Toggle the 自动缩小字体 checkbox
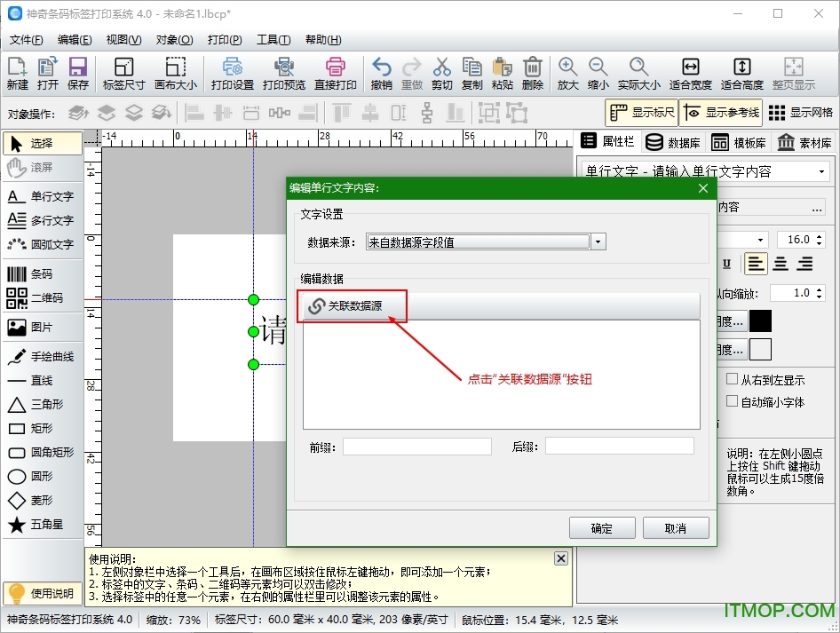Image resolution: width=840 pixels, height=633 pixels. point(733,401)
